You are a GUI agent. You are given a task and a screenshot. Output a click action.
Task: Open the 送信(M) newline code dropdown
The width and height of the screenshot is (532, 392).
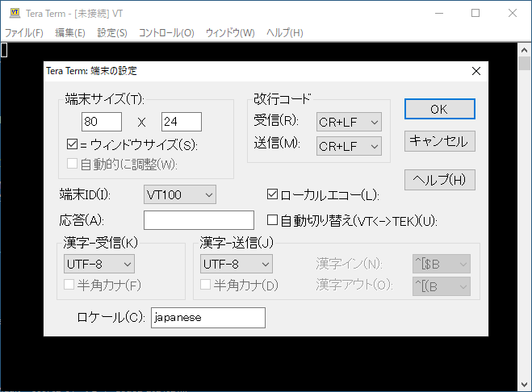(349, 146)
